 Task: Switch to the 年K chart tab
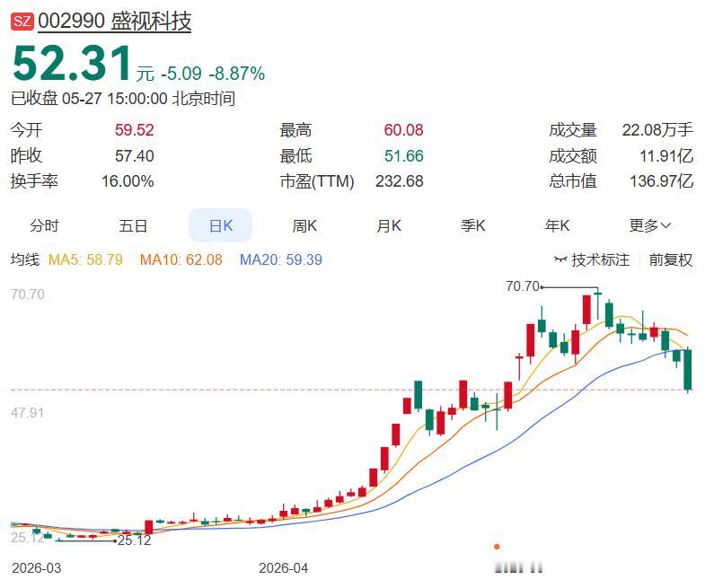557,225
